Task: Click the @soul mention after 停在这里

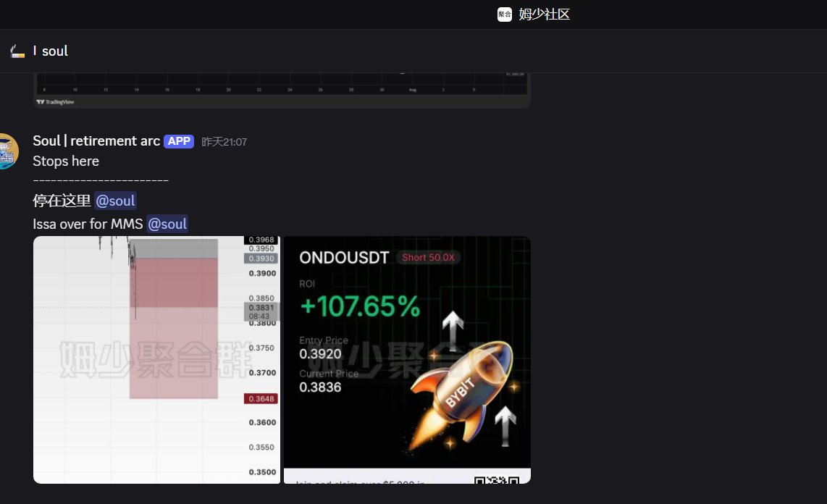Action: point(116,201)
